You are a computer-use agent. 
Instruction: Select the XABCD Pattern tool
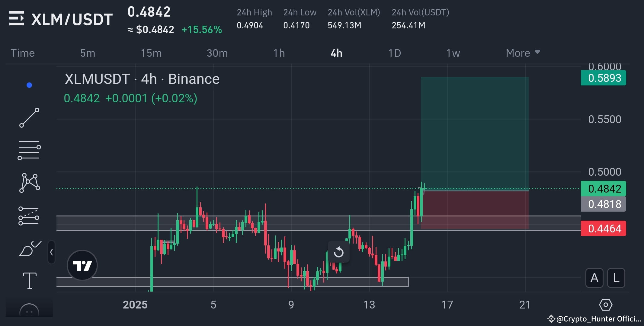[29, 182]
